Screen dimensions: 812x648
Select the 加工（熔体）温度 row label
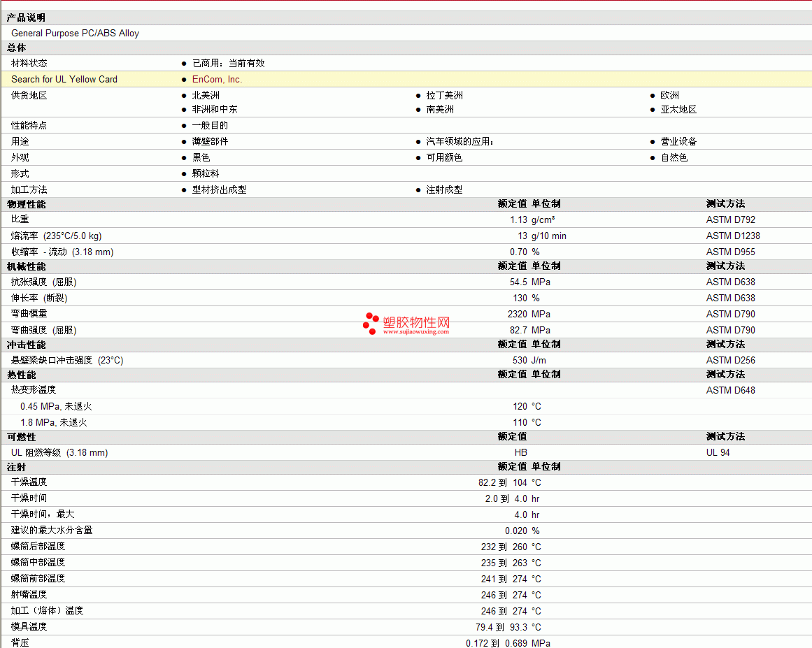[47, 610]
